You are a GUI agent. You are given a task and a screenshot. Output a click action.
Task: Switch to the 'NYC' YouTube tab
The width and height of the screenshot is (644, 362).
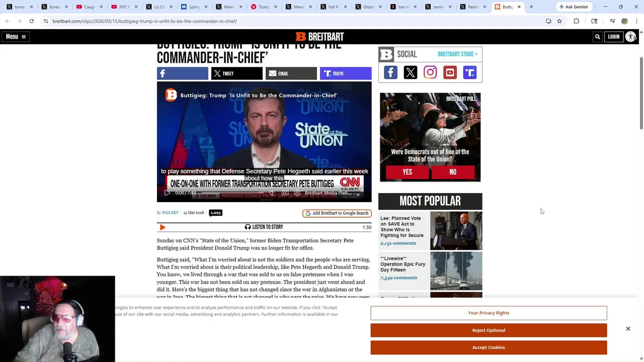coord(124,7)
